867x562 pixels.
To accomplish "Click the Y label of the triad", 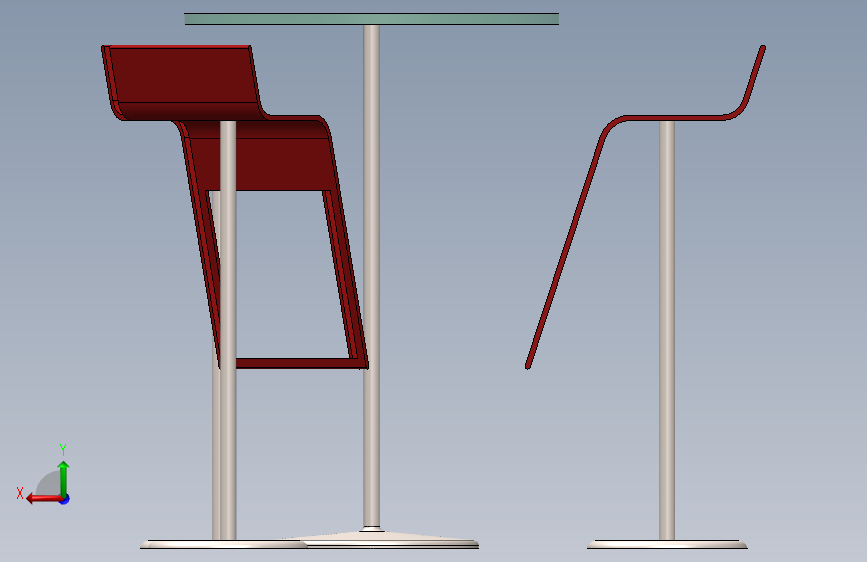I will tap(63, 450).
